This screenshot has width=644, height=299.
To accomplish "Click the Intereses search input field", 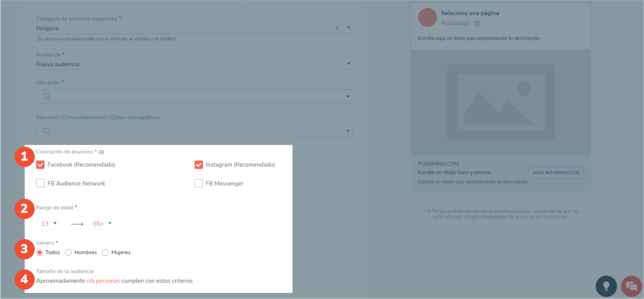I will tap(194, 131).
